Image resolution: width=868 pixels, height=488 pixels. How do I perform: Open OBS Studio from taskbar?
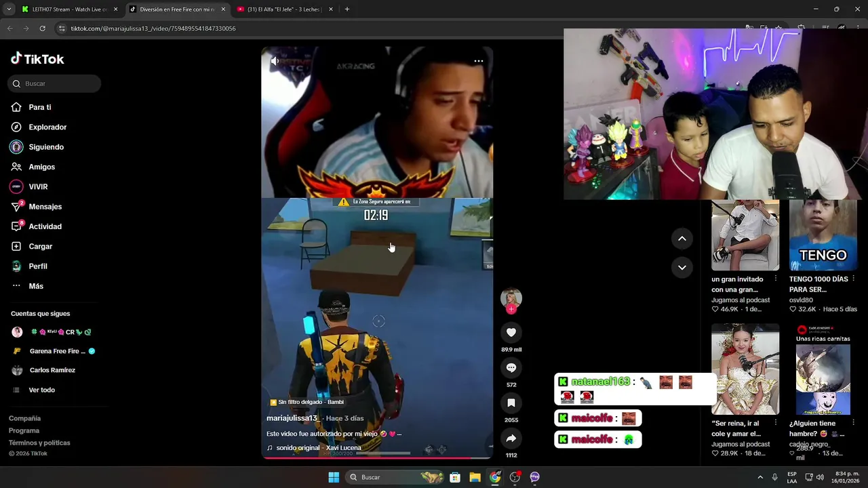coord(515,477)
